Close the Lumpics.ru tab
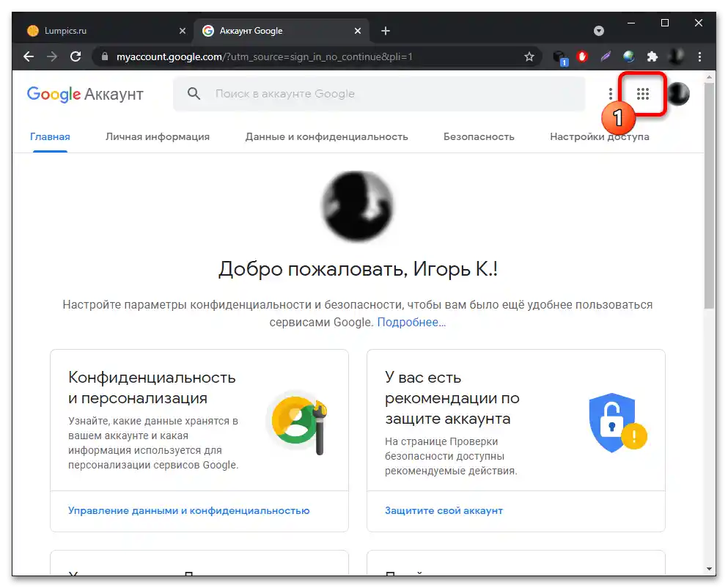 point(183,31)
